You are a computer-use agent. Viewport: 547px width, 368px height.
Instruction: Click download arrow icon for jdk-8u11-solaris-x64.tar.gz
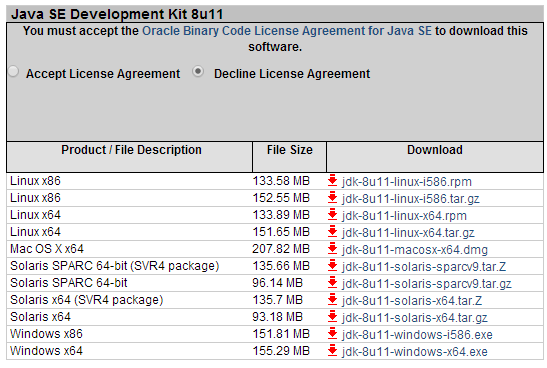[x=332, y=317]
